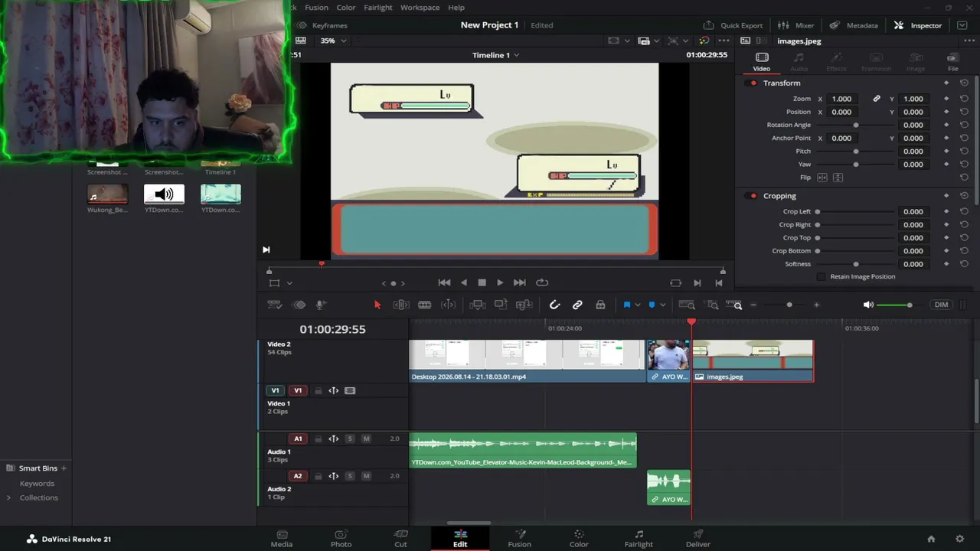
Task: Open the Fusion menu
Action: tap(316, 8)
